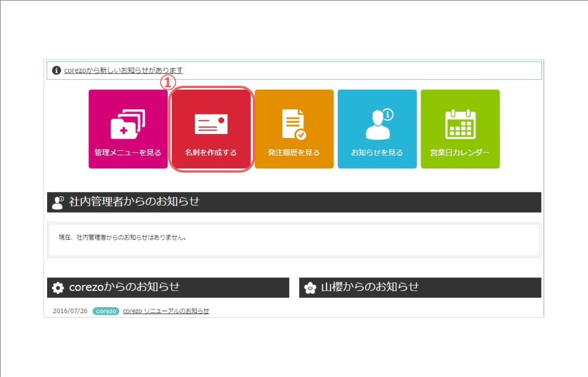Open the 管理メニューを見る tile
The height and width of the screenshot is (377, 588).
128,129
